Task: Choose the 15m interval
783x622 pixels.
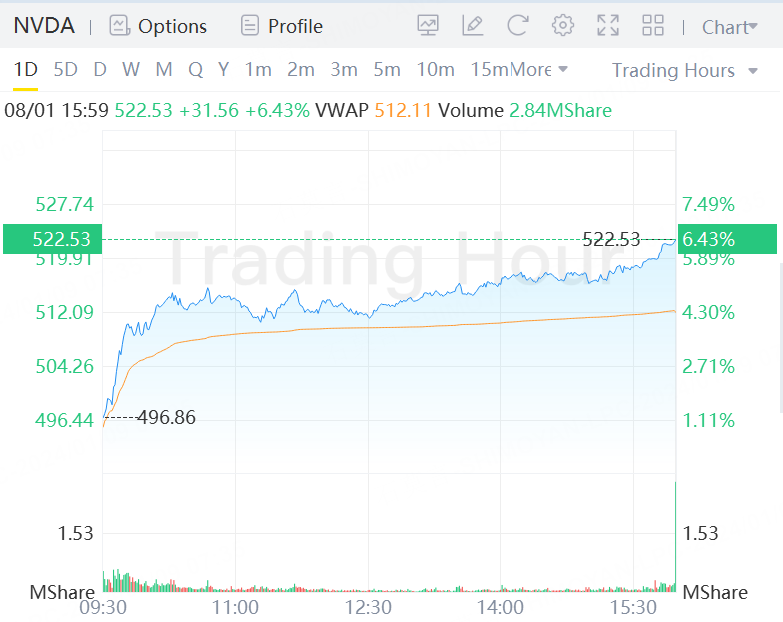Action: click(x=489, y=70)
